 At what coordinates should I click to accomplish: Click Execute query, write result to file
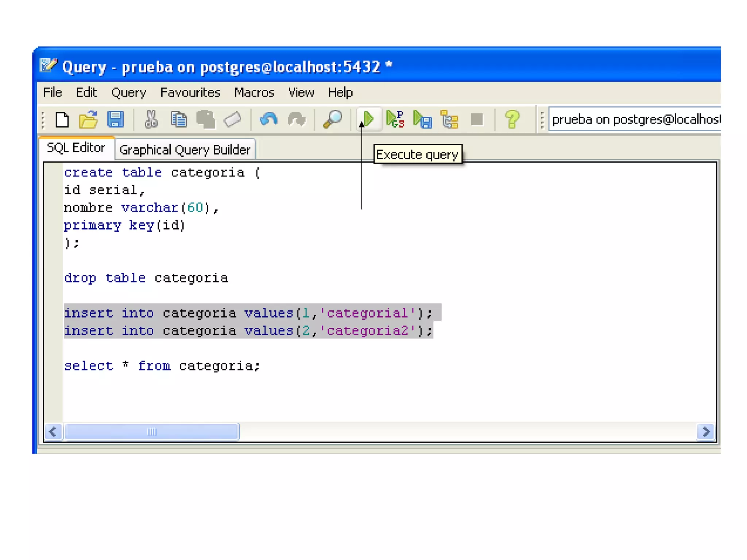[x=422, y=120]
